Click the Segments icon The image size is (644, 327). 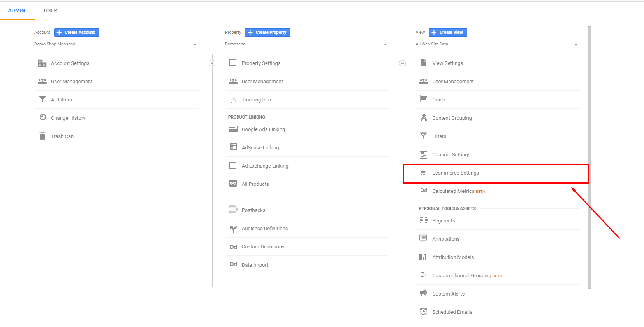coord(424,220)
